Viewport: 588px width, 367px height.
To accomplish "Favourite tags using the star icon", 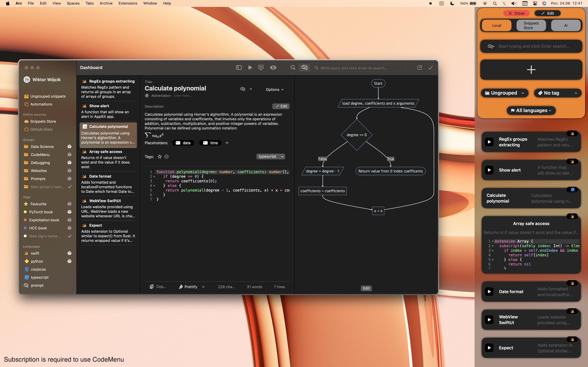I will click(160, 157).
